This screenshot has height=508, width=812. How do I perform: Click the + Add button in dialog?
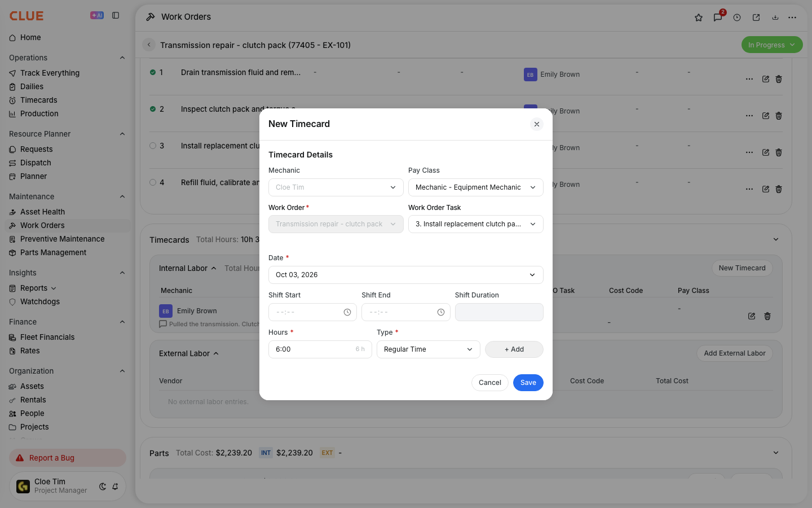[x=514, y=349]
